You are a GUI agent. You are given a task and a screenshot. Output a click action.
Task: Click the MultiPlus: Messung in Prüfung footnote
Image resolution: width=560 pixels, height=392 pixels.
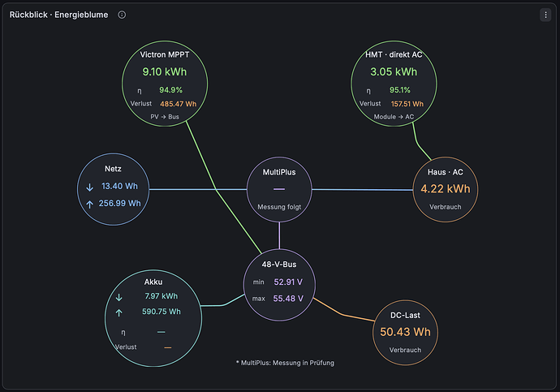point(285,363)
